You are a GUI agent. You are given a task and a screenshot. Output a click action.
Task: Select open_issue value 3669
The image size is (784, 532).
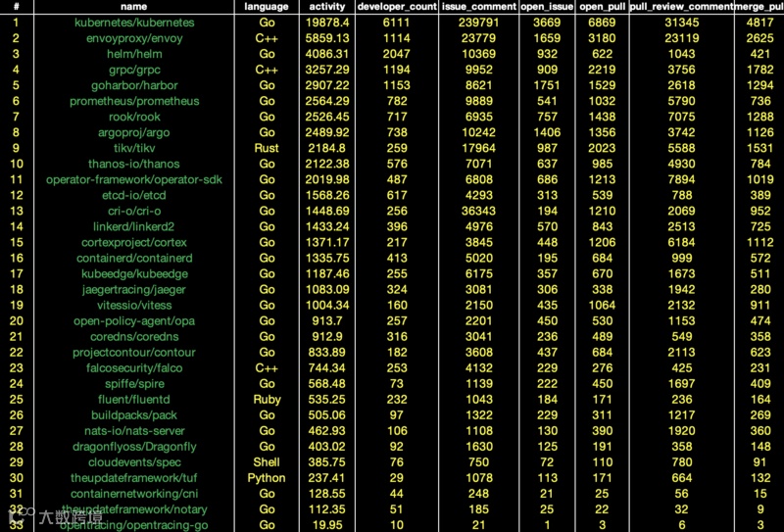547,23
